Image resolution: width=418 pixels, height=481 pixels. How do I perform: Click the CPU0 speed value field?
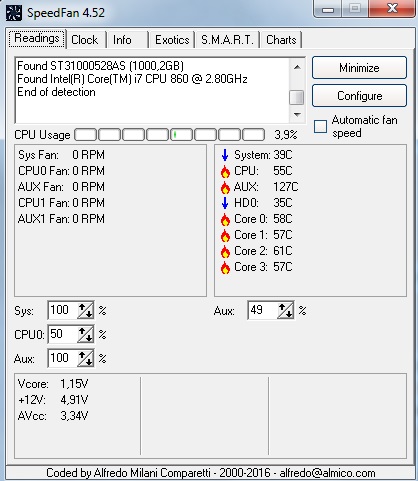point(63,334)
